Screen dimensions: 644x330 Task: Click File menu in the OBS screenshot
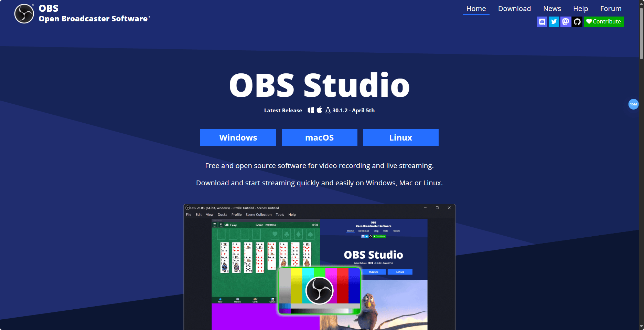click(x=189, y=215)
